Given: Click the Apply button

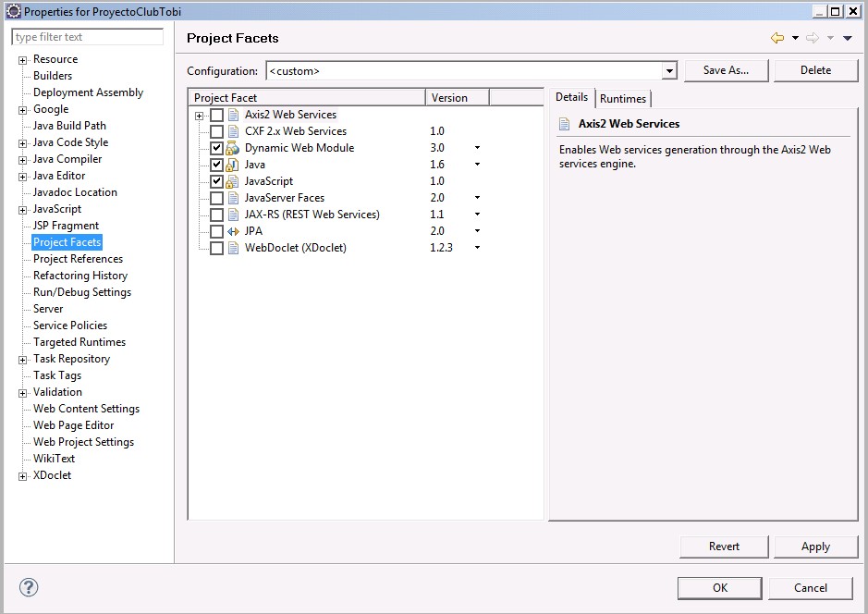Looking at the screenshot, I should pos(816,546).
